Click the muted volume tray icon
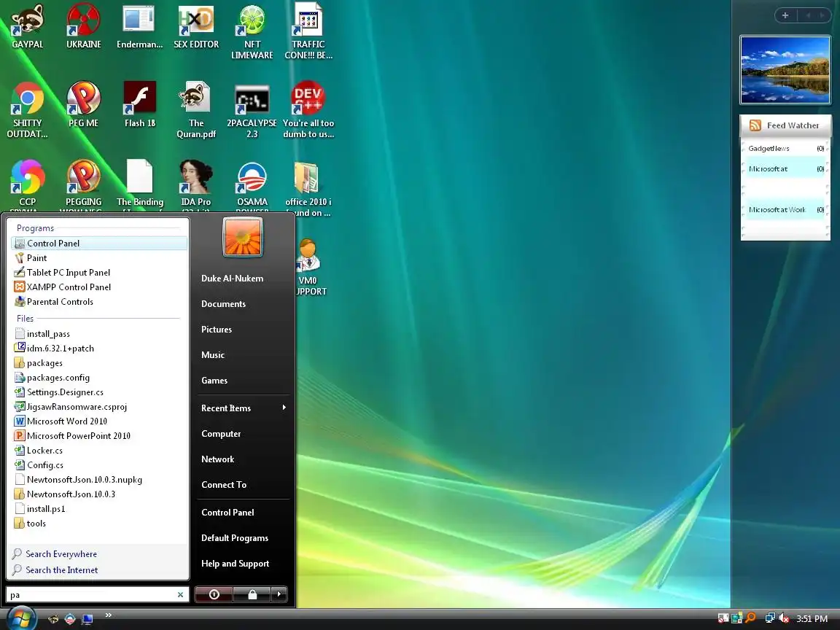The height and width of the screenshot is (630, 840). pyautogui.click(x=784, y=618)
